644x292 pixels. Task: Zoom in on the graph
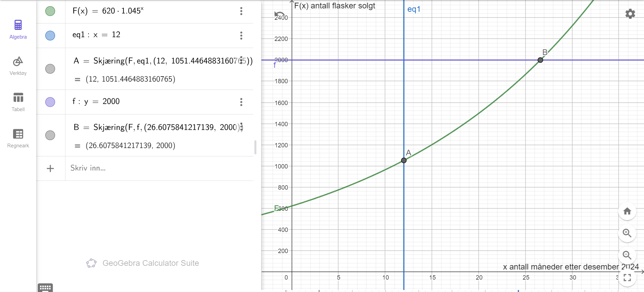(x=627, y=233)
